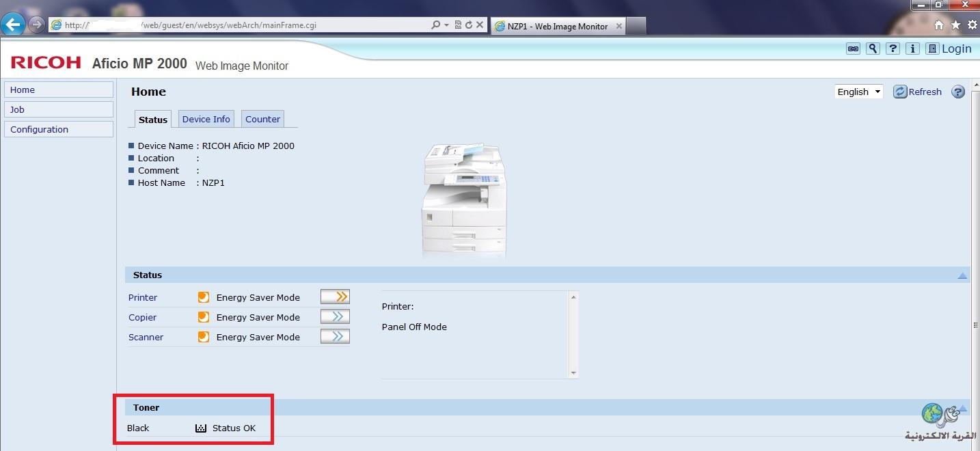Click the browser forward arrow
This screenshot has height=451, width=980.
[x=36, y=25]
